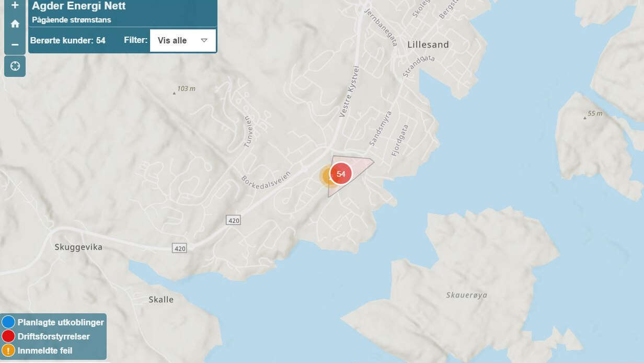Select the shaded outage area polygon
644x363 pixels.
[361, 164]
